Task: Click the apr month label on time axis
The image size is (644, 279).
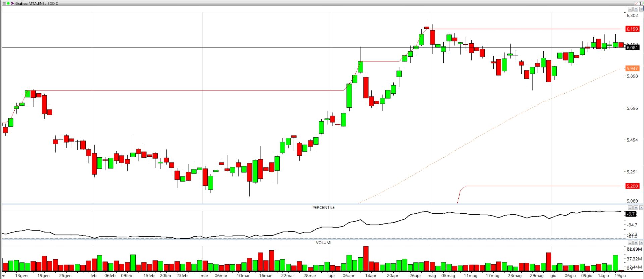Action: tap(332, 276)
